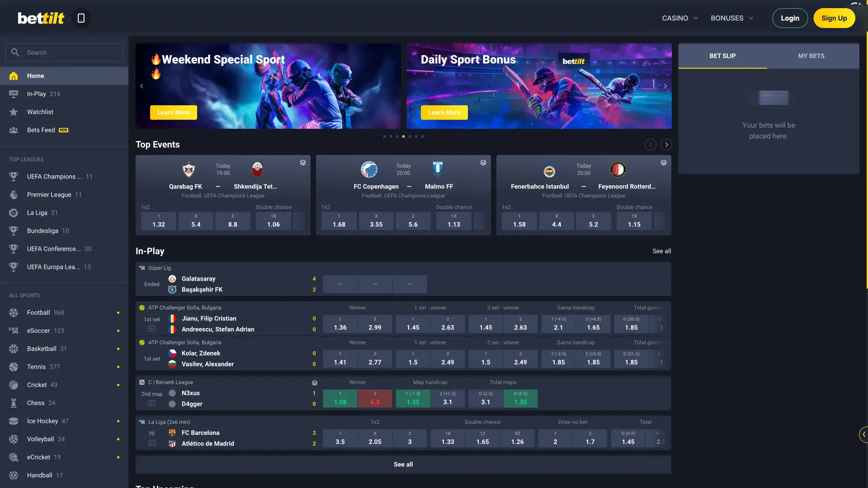Image resolution: width=868 pixels, height=488 pixels.
Task: Open Bets Feed in the sidebar
Action: tap(64, 130)
